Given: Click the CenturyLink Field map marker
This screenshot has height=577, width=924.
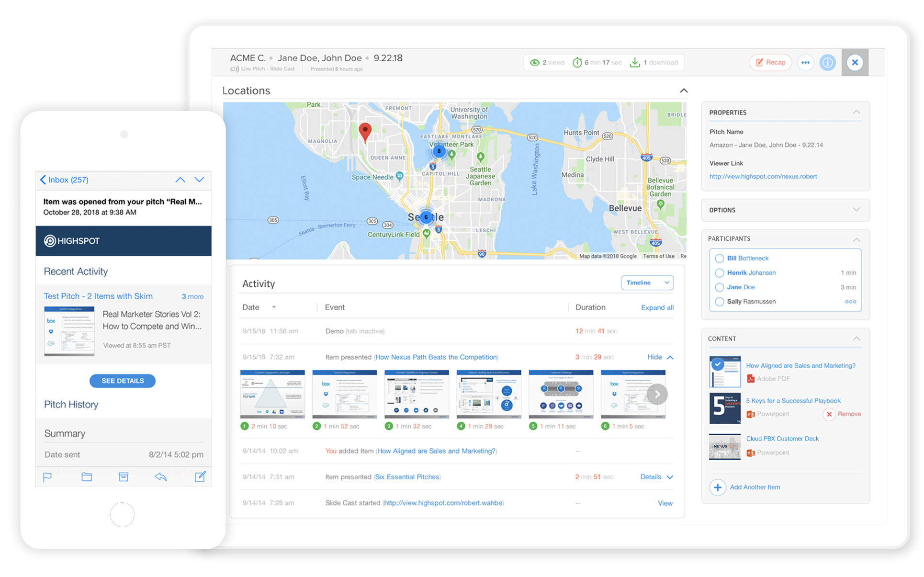Looking at the screenshot, I should pyautogui.click(x=426, y=234).
